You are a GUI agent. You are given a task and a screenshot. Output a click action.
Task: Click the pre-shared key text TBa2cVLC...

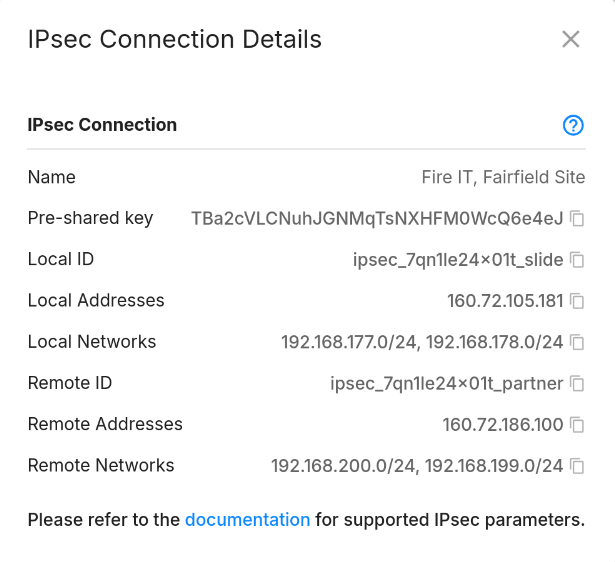(x=377, y=218)
